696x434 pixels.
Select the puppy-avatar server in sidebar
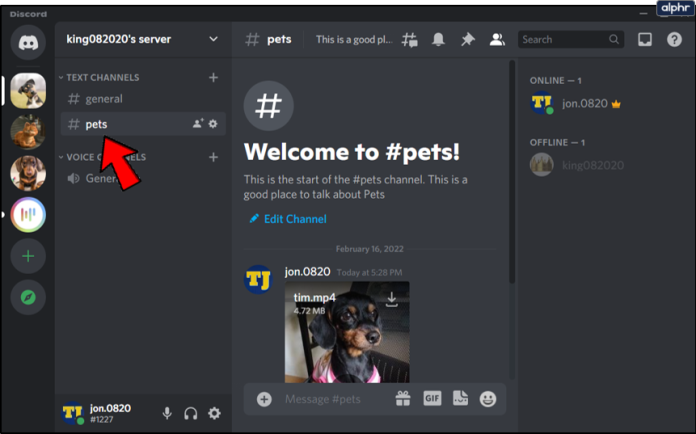coord(28,91)
